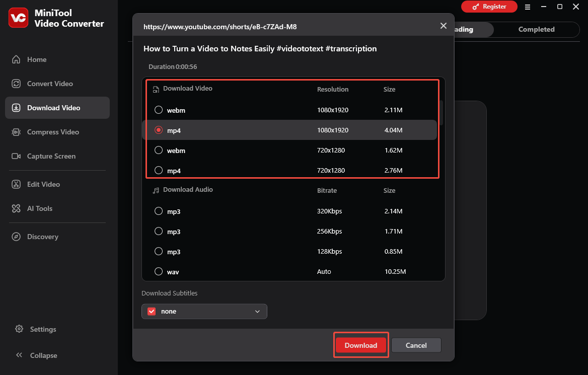Click the 4.04M size value
588x375 pixels.
393,130
